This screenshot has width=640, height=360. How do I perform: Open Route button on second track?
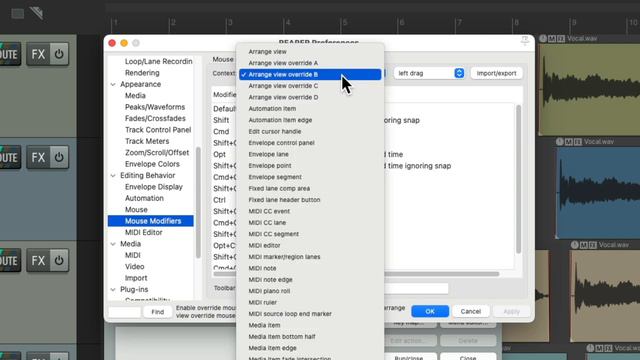click(x=10, y=157)
